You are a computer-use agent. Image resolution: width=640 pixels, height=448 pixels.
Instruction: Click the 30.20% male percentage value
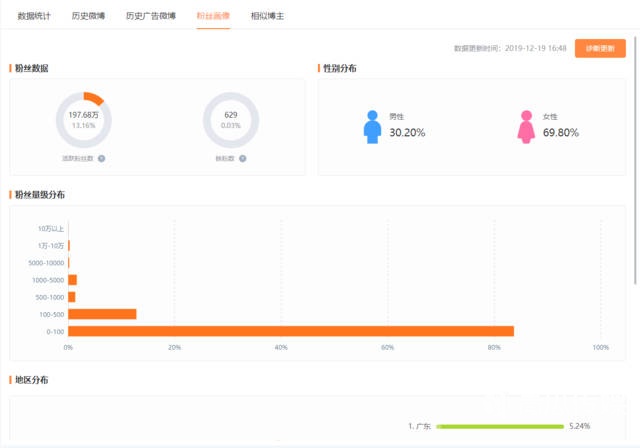[x=408, y=132]
